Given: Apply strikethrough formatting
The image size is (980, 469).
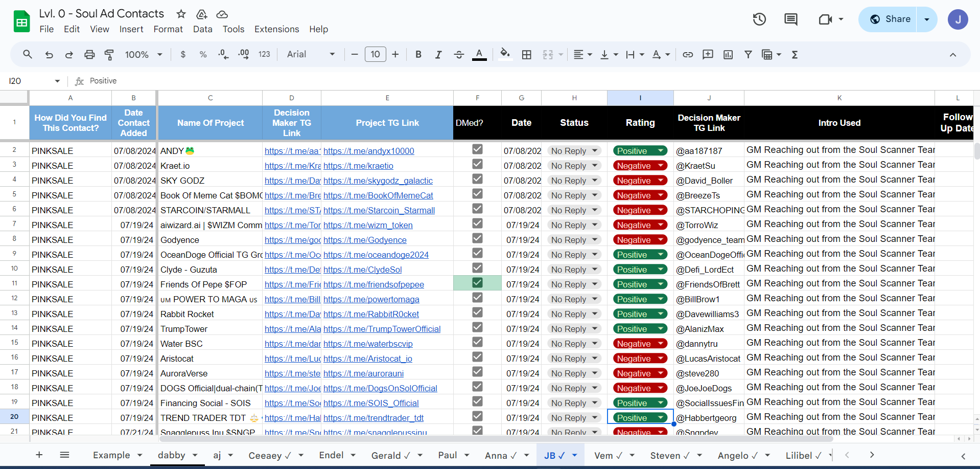Looking at the screenshot, I should pos(459,54).
